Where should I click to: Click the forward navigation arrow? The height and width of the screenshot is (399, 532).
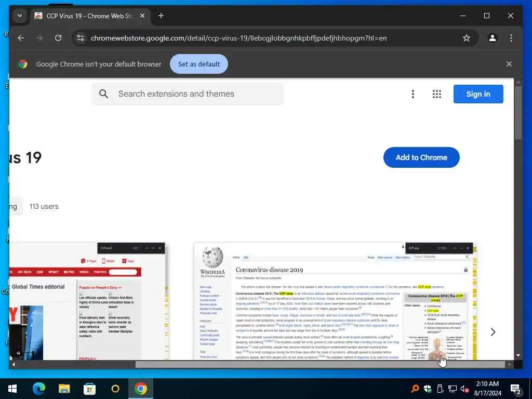pos(39,38)
